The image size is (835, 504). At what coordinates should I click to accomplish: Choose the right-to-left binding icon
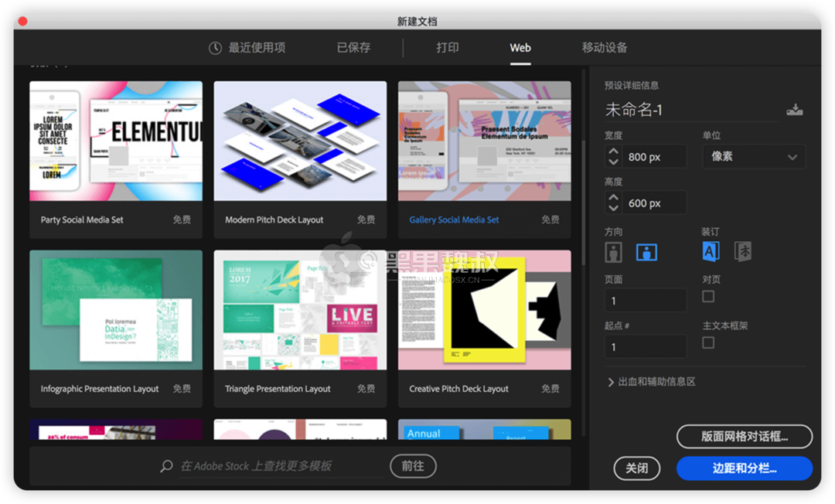coord(742,251)
